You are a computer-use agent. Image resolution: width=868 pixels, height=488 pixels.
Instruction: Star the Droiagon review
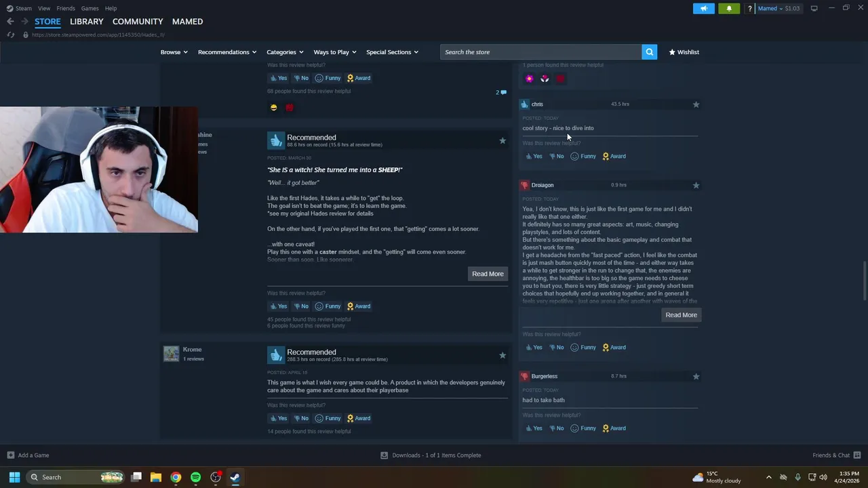pos(696,185)
